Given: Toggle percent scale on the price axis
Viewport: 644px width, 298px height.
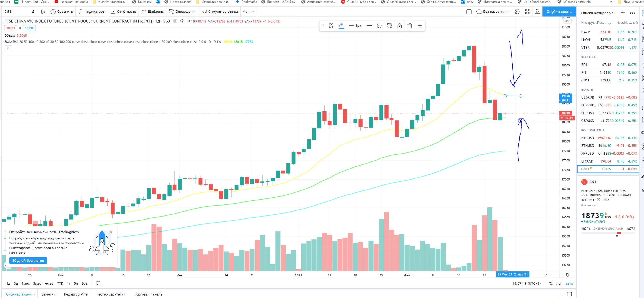Looking at the screenshot, I should coord(551,283).
